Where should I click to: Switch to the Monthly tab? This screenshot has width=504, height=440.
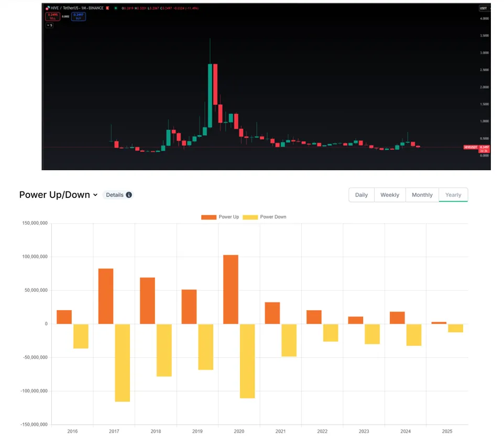pos(422,195)
